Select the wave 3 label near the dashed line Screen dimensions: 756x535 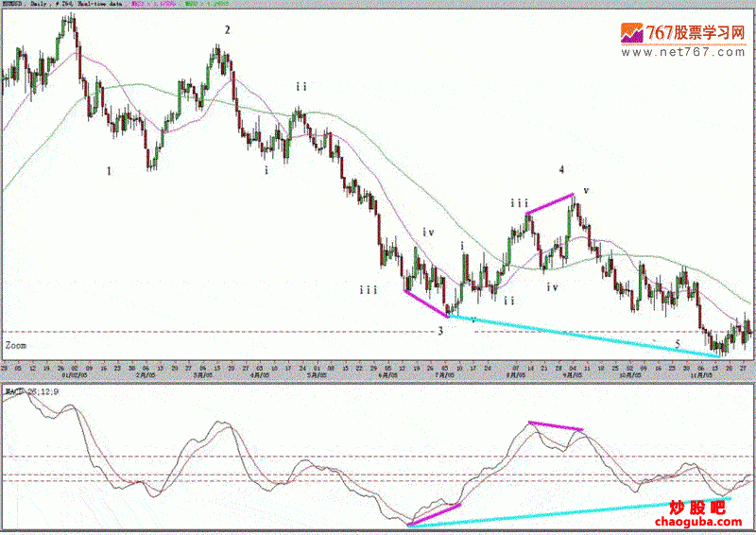(x=440, y=331)
